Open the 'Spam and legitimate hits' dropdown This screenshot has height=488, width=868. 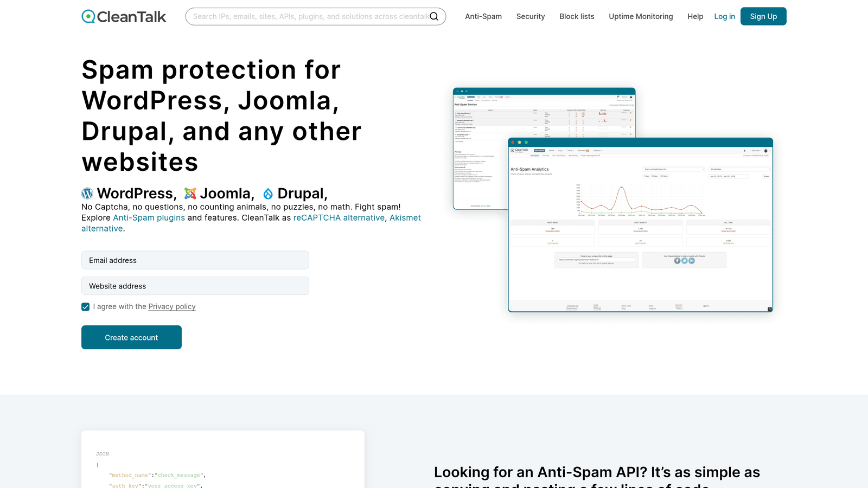(674, 169)
